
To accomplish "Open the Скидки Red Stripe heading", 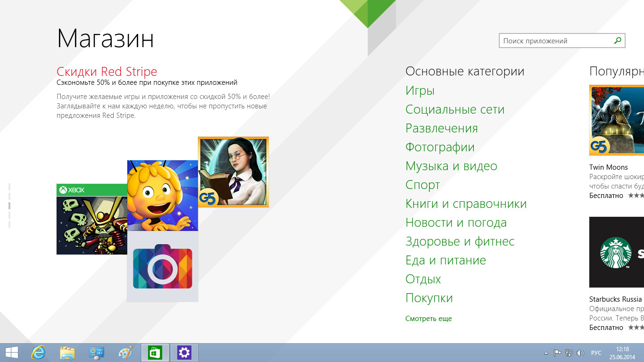I will pos(107,72).
